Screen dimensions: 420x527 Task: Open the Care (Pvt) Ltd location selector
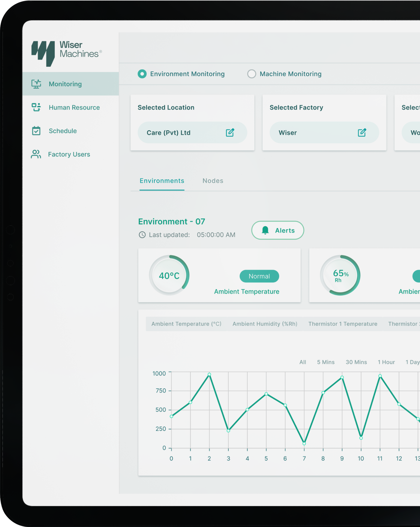click(x=180, y=133)
